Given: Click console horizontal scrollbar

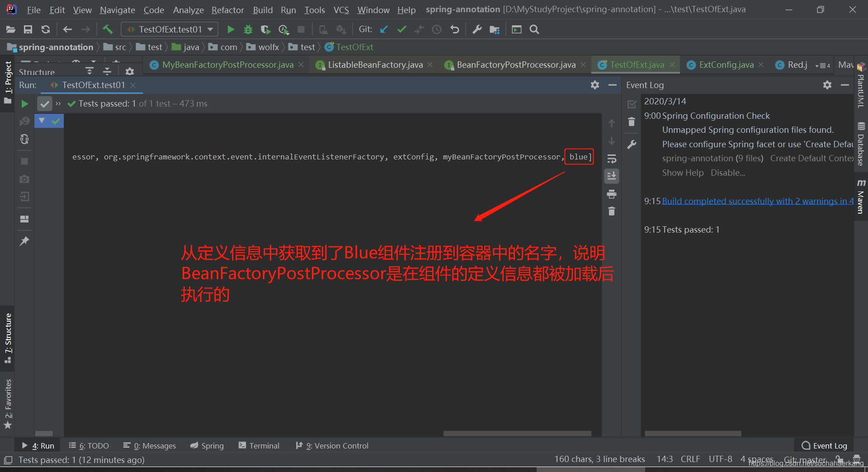Looking at the screenshot, I should [x=517, y=434].
